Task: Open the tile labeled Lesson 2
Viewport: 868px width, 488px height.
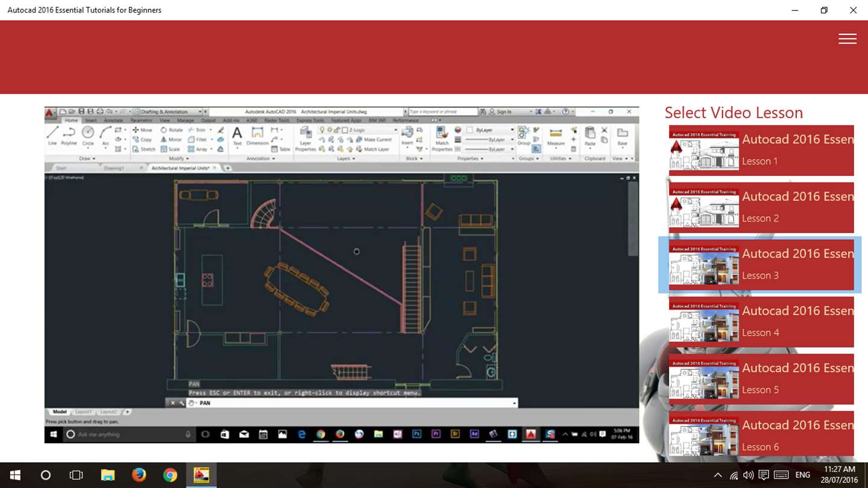Action: coord(761,208)
